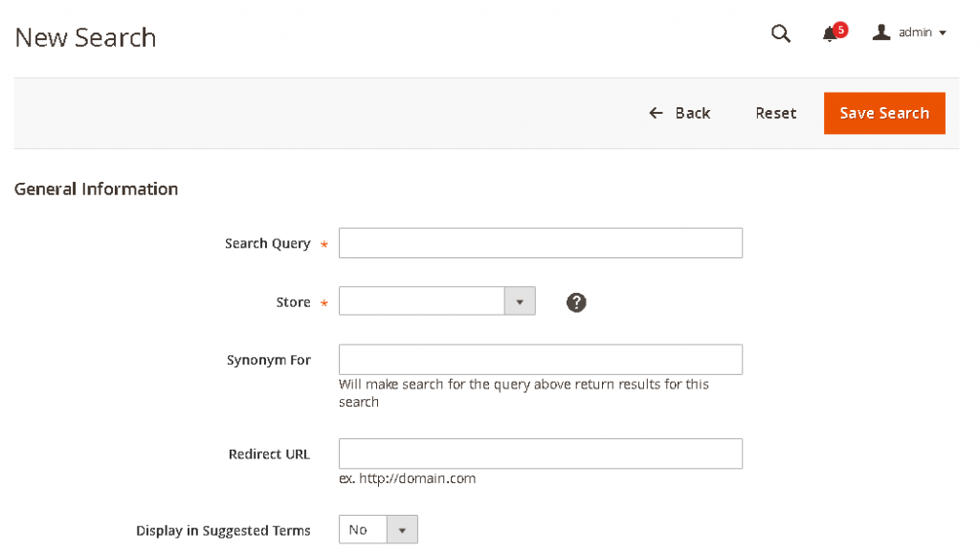Open the notifications bell icon
980x554 pixels.
pyautogui.click(x=829, y=34)
